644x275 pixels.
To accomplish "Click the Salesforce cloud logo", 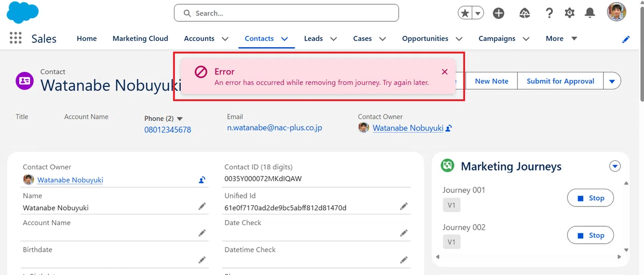I will click(23, 12).
